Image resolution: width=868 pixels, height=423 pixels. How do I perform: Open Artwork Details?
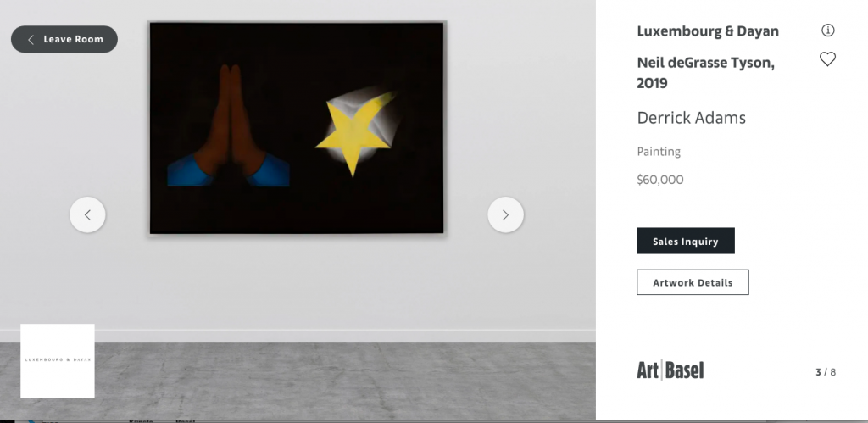(x=693, y=282)
